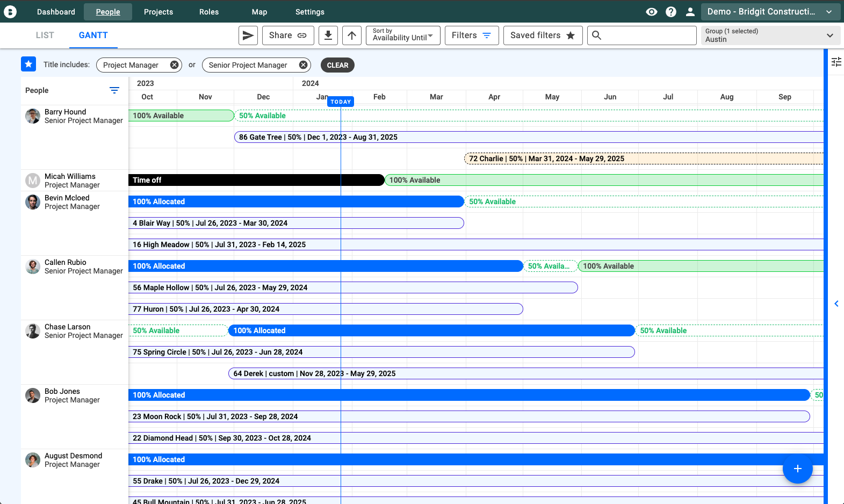Open the Sort by Availability Until dropdown
The image size is (844, 504).
[x=402, y=35]
